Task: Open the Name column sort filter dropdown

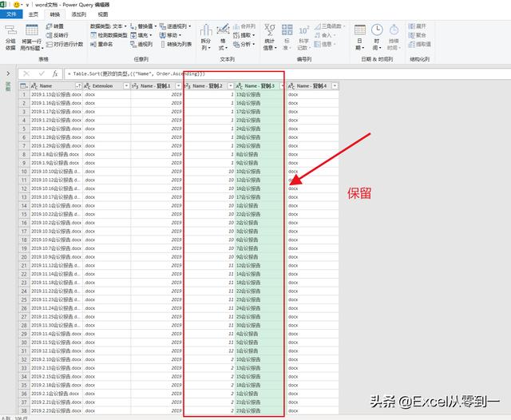Action: 78,86
